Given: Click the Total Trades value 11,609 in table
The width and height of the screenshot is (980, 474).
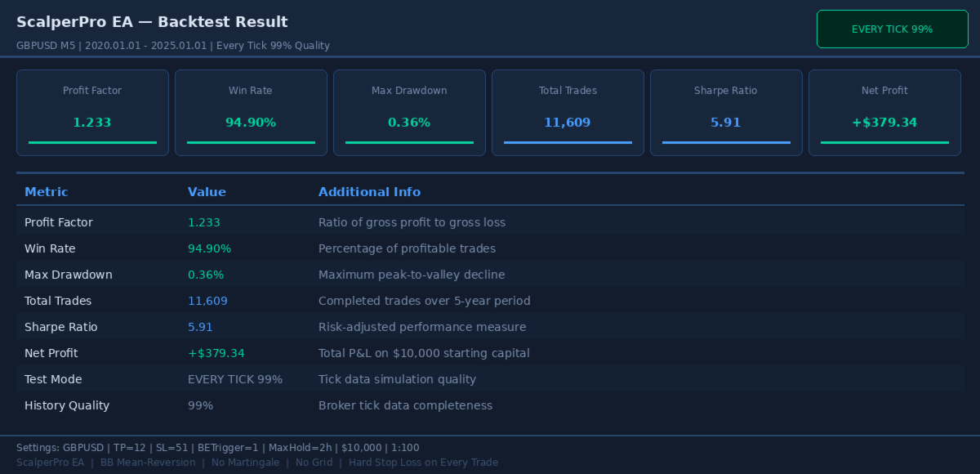Looking at the screenshot, I should (x=207, y=301).
